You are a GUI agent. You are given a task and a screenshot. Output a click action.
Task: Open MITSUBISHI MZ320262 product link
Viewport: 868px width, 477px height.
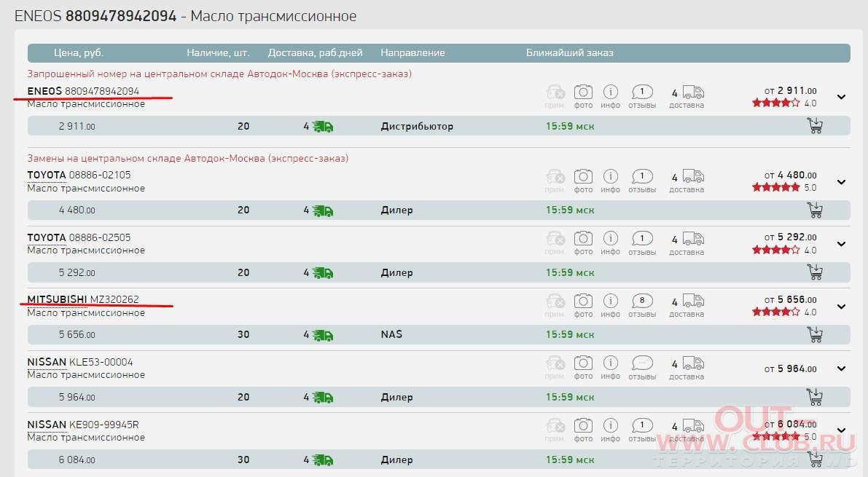pyautogui.click(x=83, y=299)
